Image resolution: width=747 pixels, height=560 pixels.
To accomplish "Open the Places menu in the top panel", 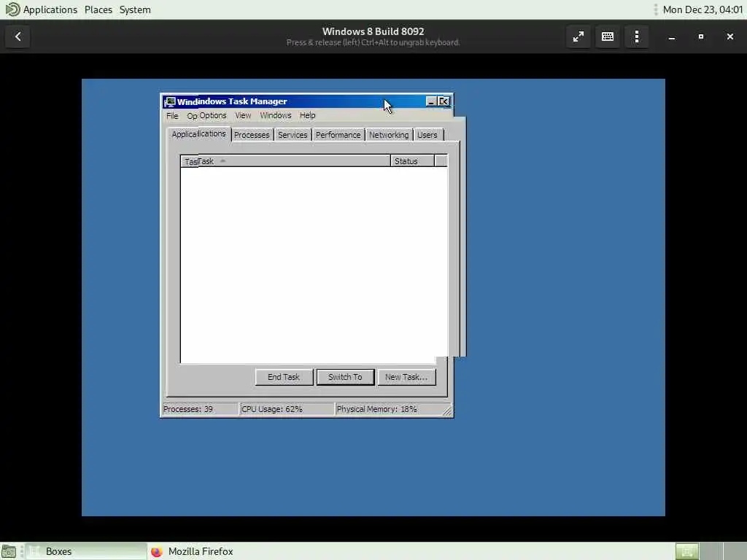I will (x=98, y=9).
